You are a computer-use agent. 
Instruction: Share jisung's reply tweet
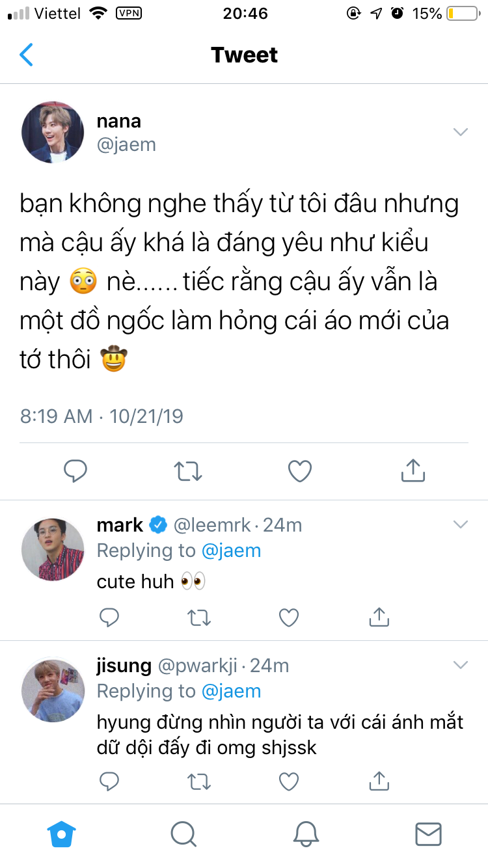[x=379, y=780]
